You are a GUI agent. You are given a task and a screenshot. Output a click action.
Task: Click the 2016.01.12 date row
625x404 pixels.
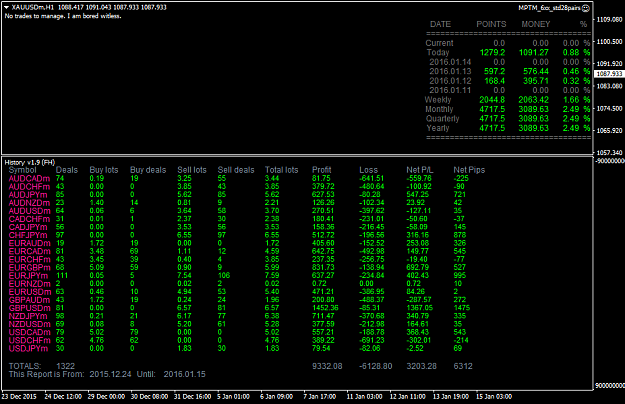pos(508,81)
